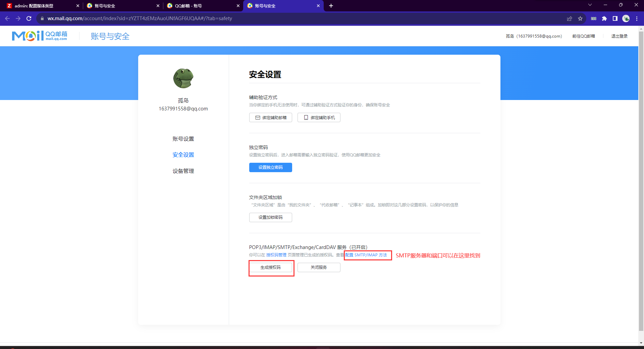Click the 辅助验证方式 section title

(263, 97)
